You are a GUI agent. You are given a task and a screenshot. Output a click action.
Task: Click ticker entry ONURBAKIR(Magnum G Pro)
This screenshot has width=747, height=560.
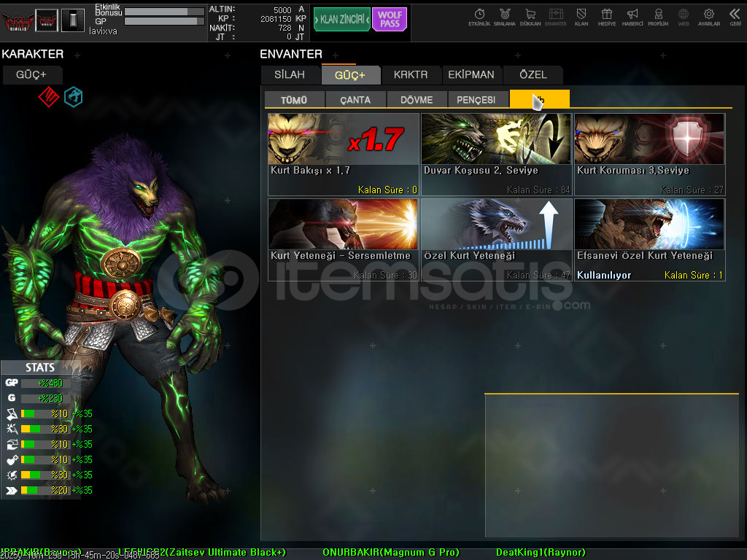[391, 553]
